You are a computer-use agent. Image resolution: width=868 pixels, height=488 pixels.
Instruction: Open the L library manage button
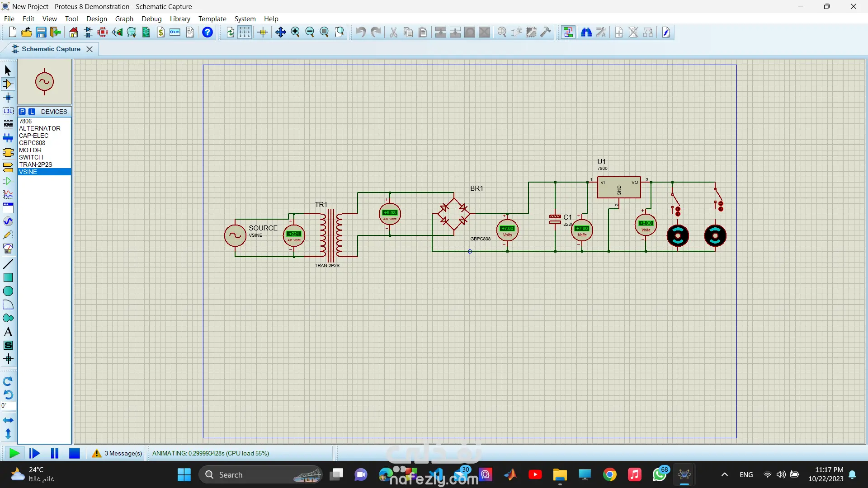pyautogui.click(x=32, y=112)
